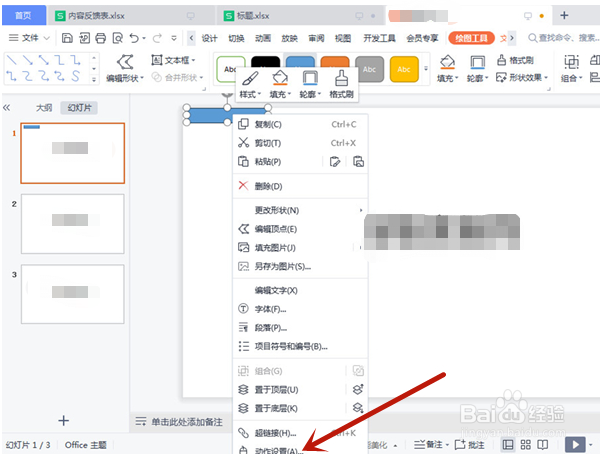Image resolution: width=600 pixels, height=454 pixels.
Task: Click the Fill (填充) bucket in mini toolbar
Action: [280, 78]
